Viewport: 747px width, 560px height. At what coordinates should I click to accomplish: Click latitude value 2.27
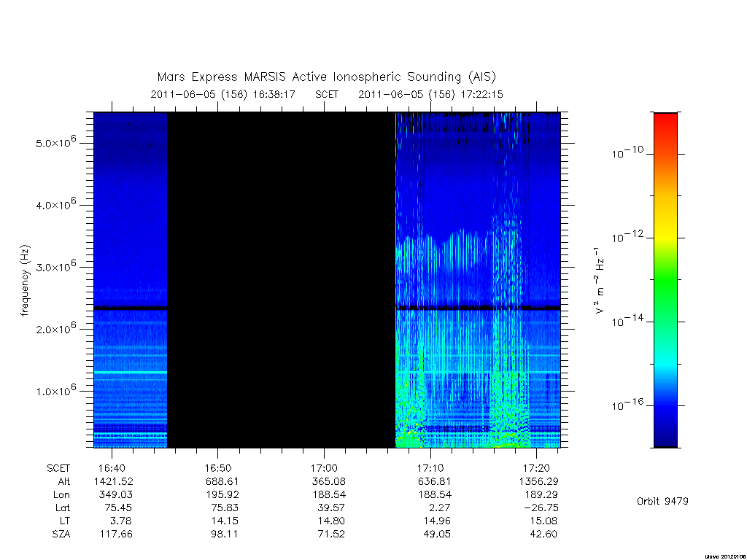[439, 508]
